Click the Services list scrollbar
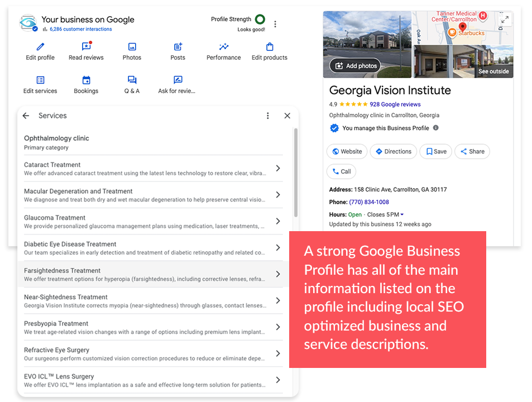Viewport: 532px width, 402px height. point(295,173)
